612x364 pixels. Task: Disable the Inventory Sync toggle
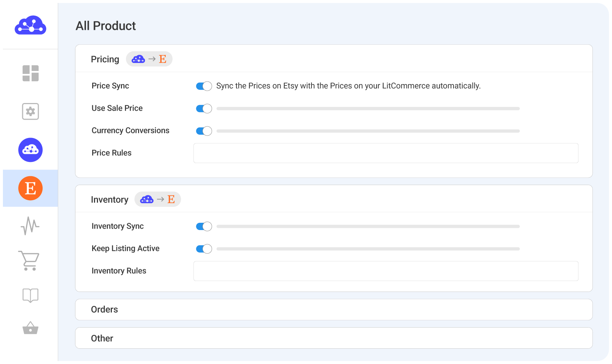(x=204, y=226)
